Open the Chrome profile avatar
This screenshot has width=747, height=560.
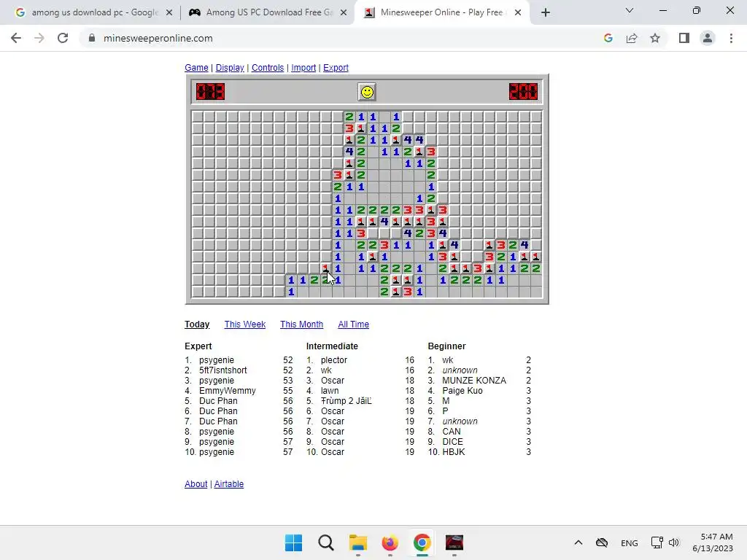[708, 38]
